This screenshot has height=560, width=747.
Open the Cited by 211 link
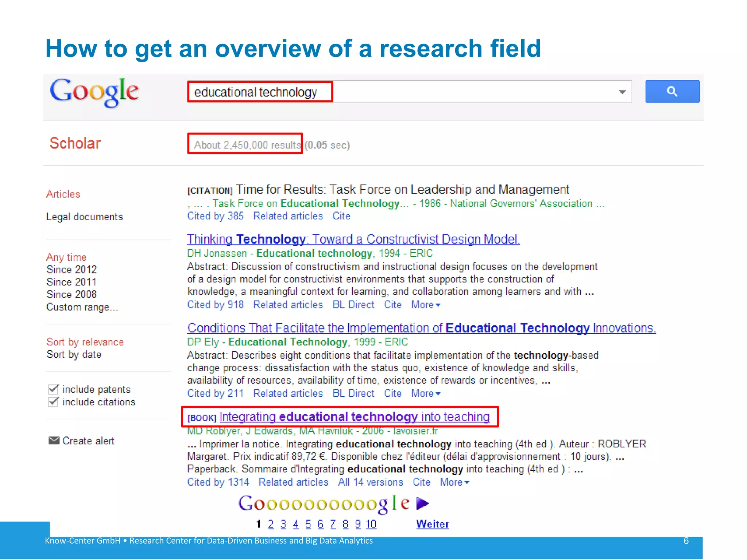[x=215, y=393]
